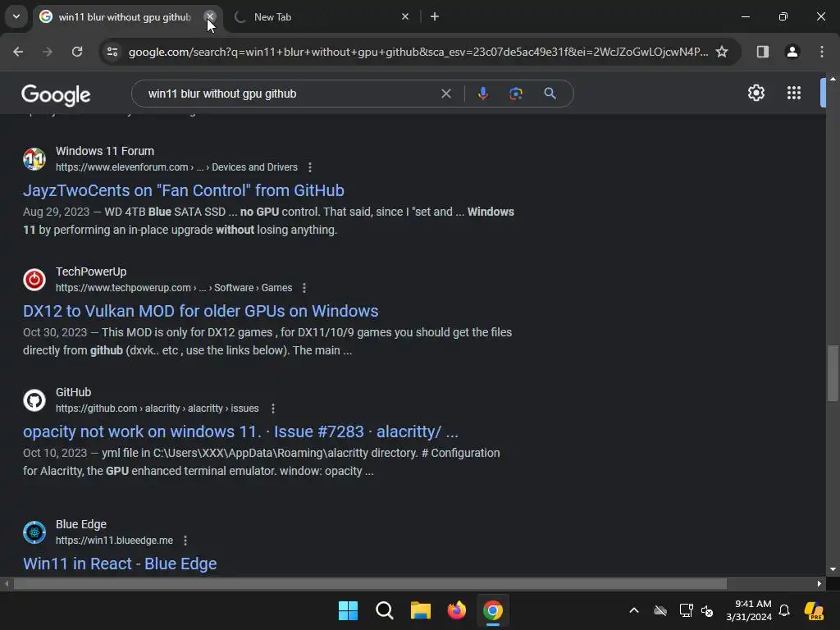Open DX12 to Vulkan MOD result link
Screen dimensions: 840x630
point(200,311)
